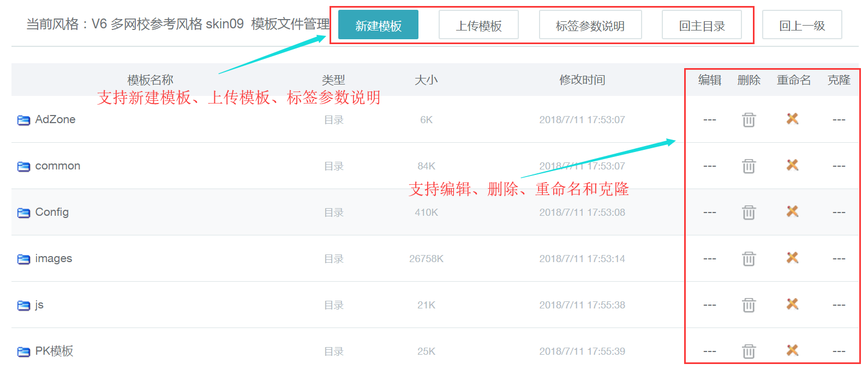Screen dimensions: 868x370
Task: Open the images directory name
Action: (x=53, y=258)
